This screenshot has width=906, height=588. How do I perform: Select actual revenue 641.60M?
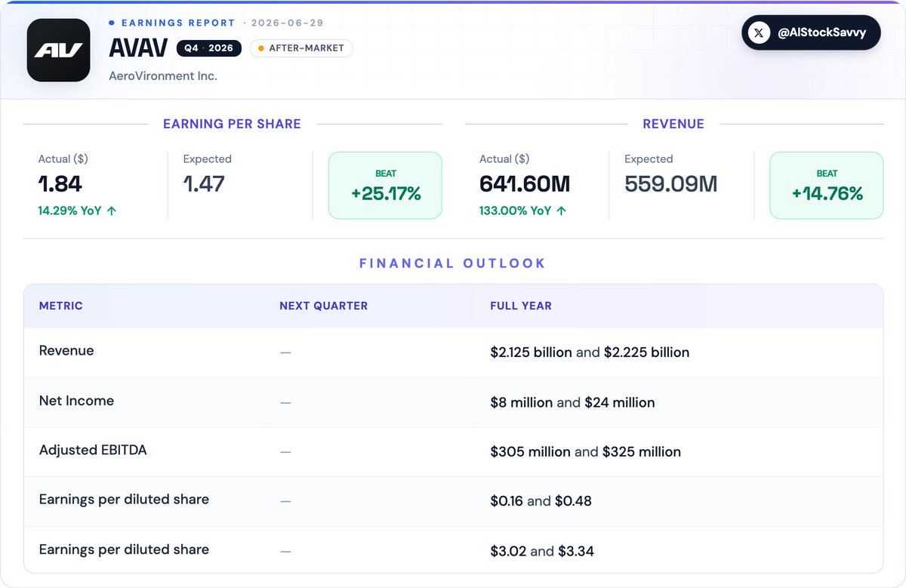click(525, 183)
